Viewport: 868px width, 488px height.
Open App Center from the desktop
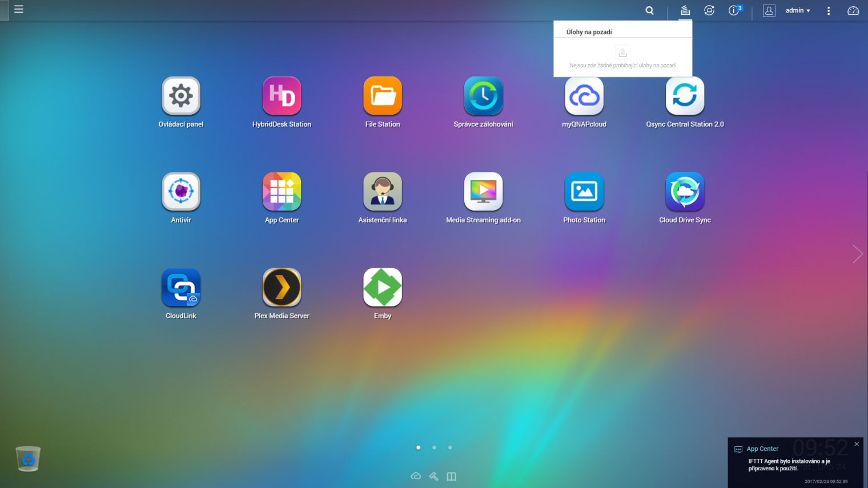coord(282,192)
